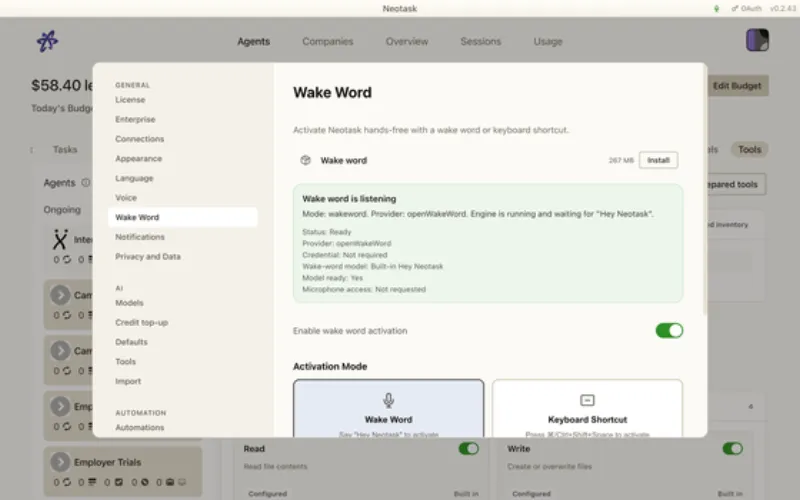The width and height of the screenshot is (800, 500).
Task: Switch to the Companies tab
Action: (x=328, y=41)
